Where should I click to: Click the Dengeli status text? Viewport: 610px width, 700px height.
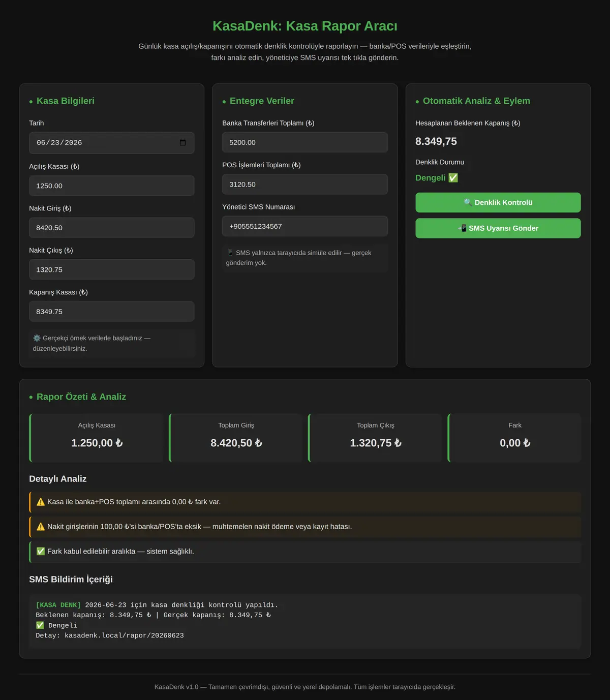(x=431, y=178)
